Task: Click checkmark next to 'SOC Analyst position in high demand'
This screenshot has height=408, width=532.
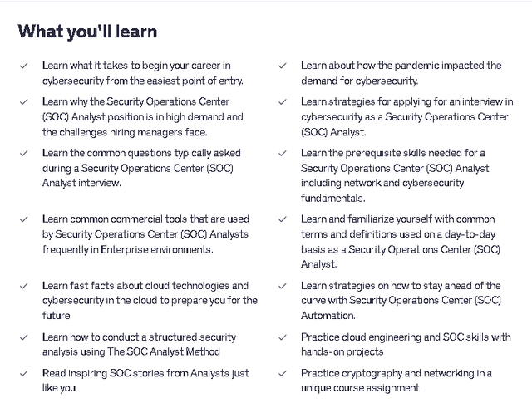Action: (x=24, y=101)
